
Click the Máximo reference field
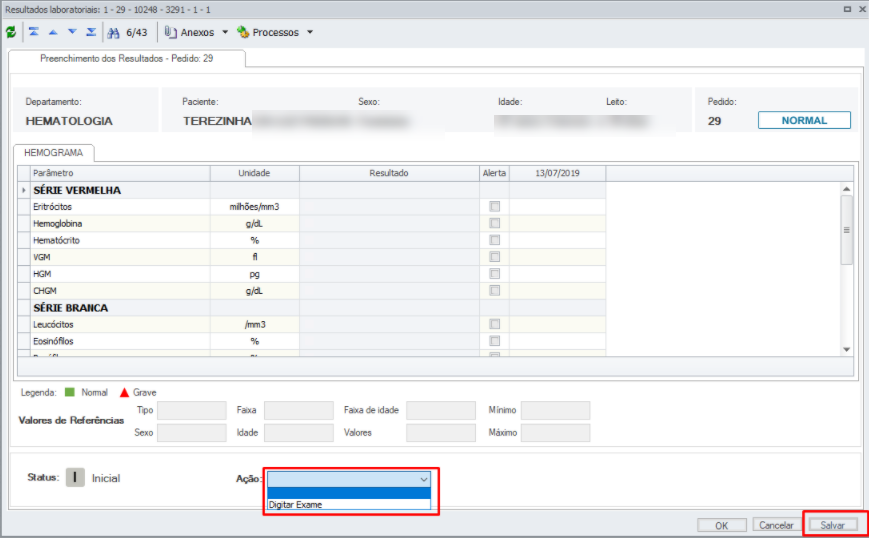tap(555, 433)
